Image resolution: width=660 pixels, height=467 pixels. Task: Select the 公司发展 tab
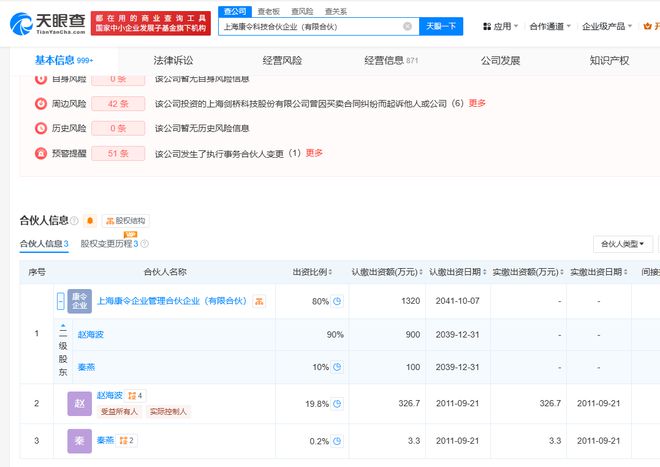[x=500, y=61]
